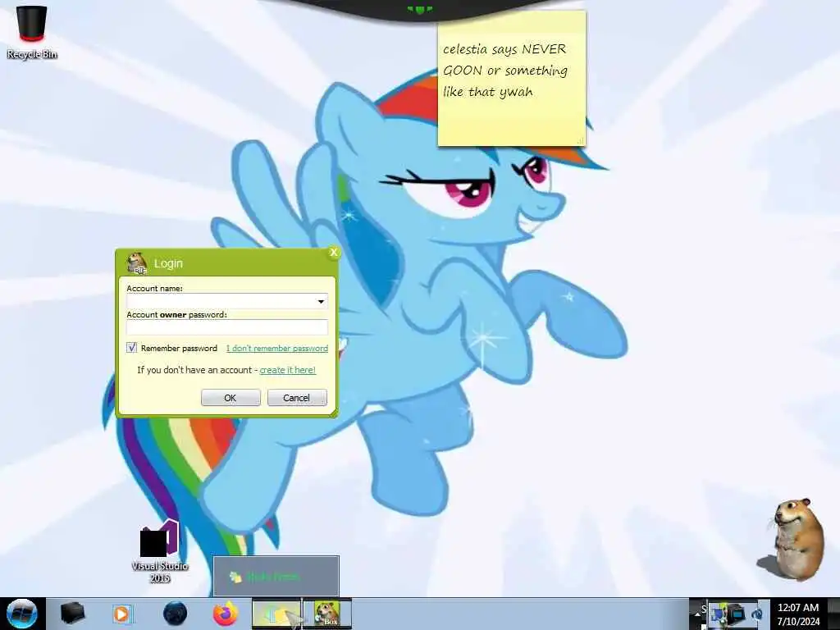Close the Login dialog with X

(x=333, y=253)
